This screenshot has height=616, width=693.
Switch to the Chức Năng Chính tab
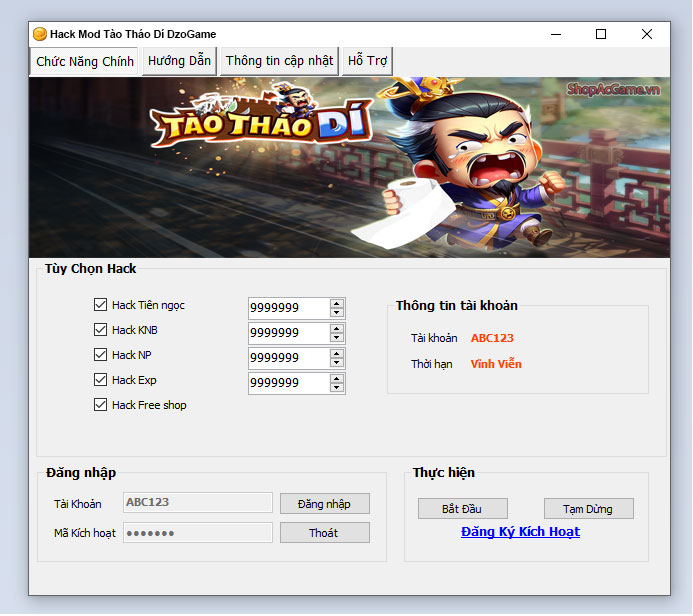pos(84,61)
